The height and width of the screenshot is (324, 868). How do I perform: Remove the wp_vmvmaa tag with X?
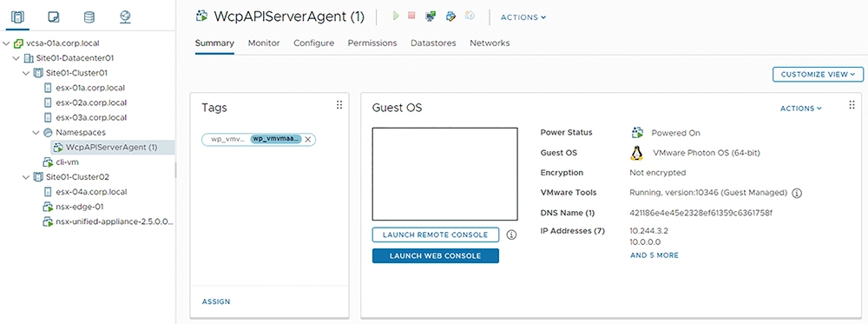308,140
